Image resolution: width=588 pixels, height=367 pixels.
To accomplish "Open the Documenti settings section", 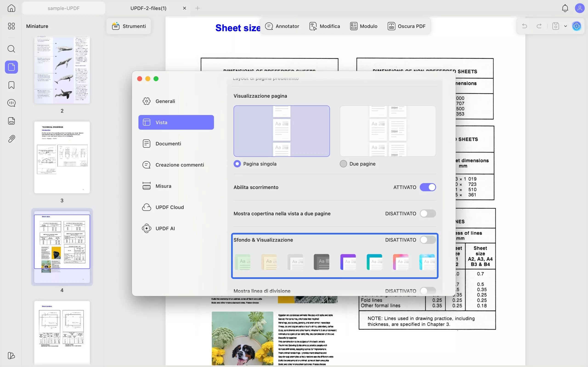I will tap(168, 144).
